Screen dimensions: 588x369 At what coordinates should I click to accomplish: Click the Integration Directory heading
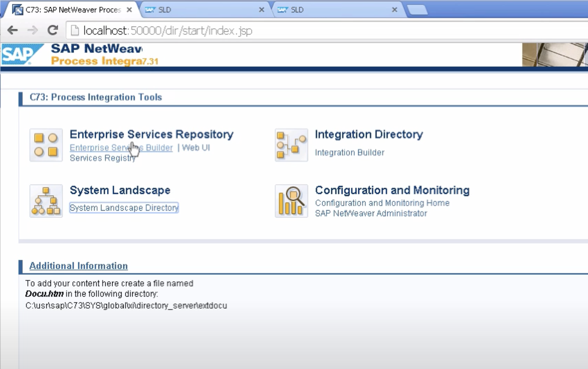click(369, 134)
